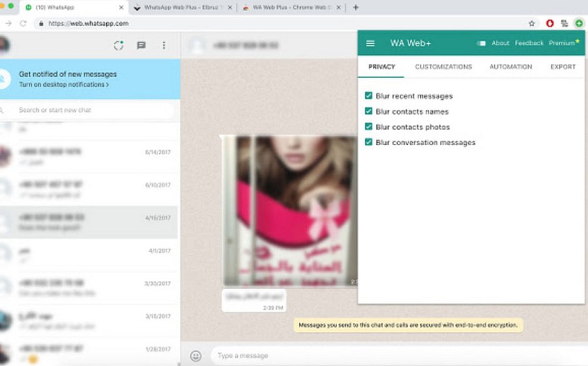Start a new chat via message icon
588x366 pixels.
pyautogui.click(x=141, y=45)
